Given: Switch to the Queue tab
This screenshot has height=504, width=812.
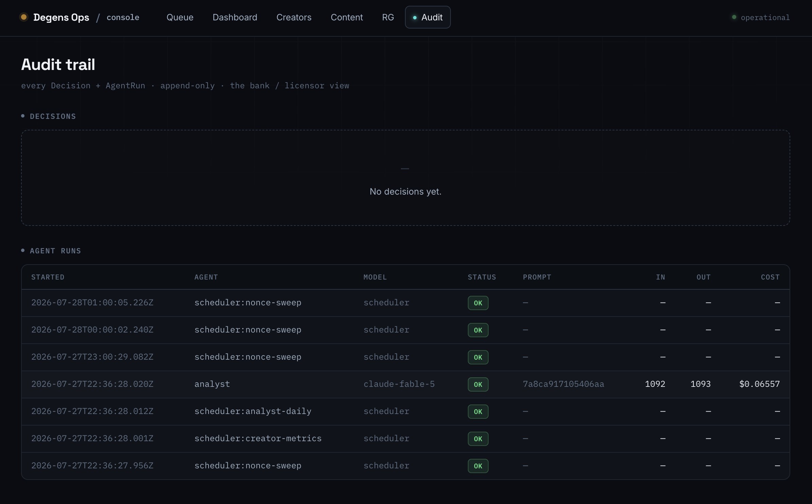Looking at the screenshot, I should pos(180,17).
